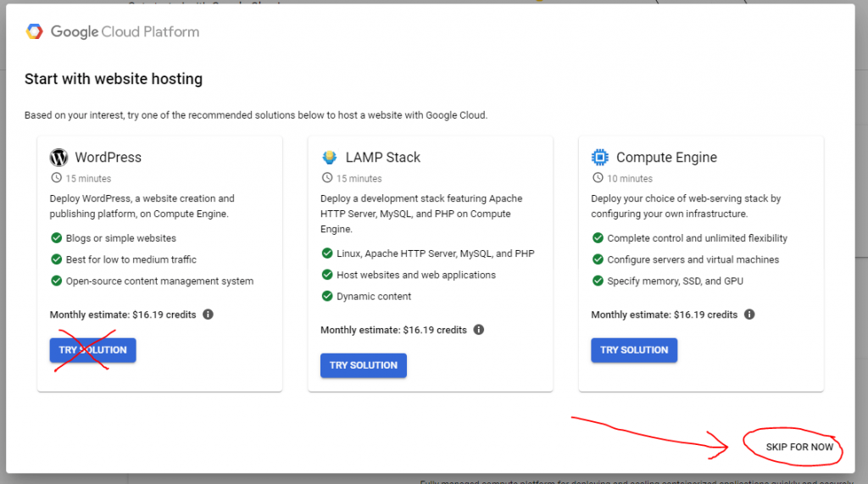Click the Google Cloud Platform title text

click(x=125, y=31)
